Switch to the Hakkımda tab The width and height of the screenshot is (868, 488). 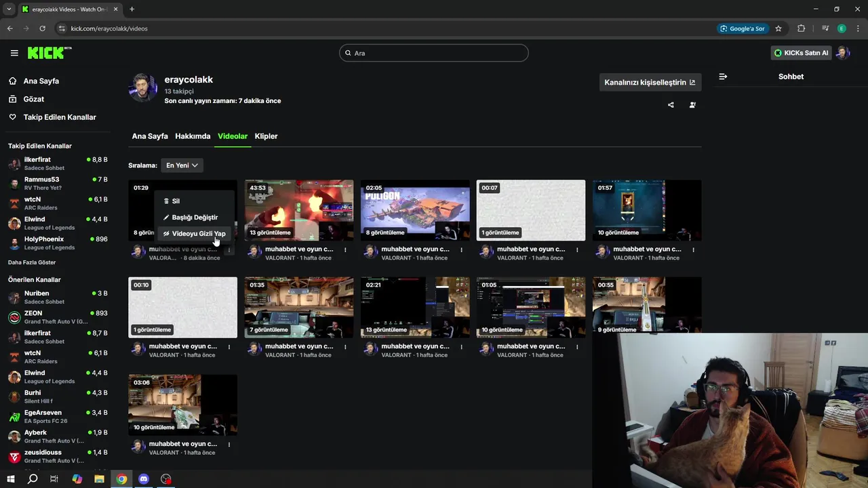click(x=193, y=136)
